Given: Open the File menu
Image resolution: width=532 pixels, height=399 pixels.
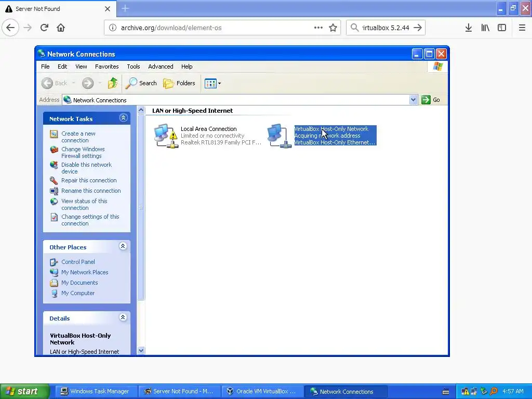Looking at the screenshot, I should coord(45,66).
